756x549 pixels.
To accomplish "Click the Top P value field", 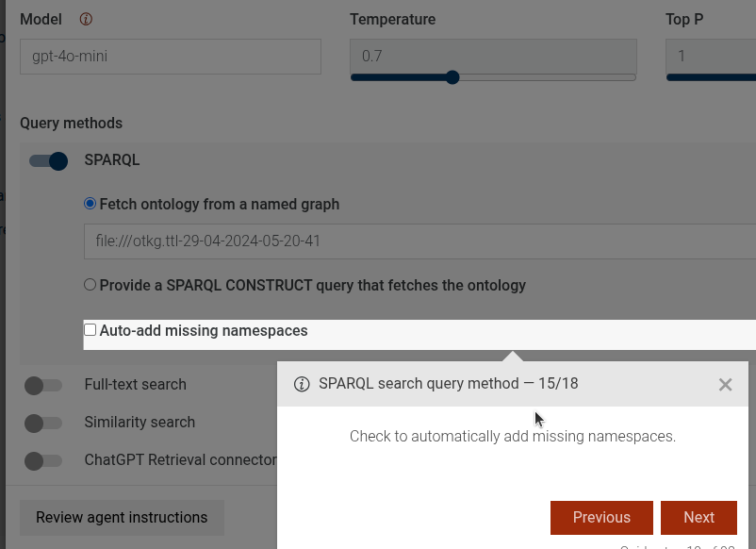I will (711, 57).
